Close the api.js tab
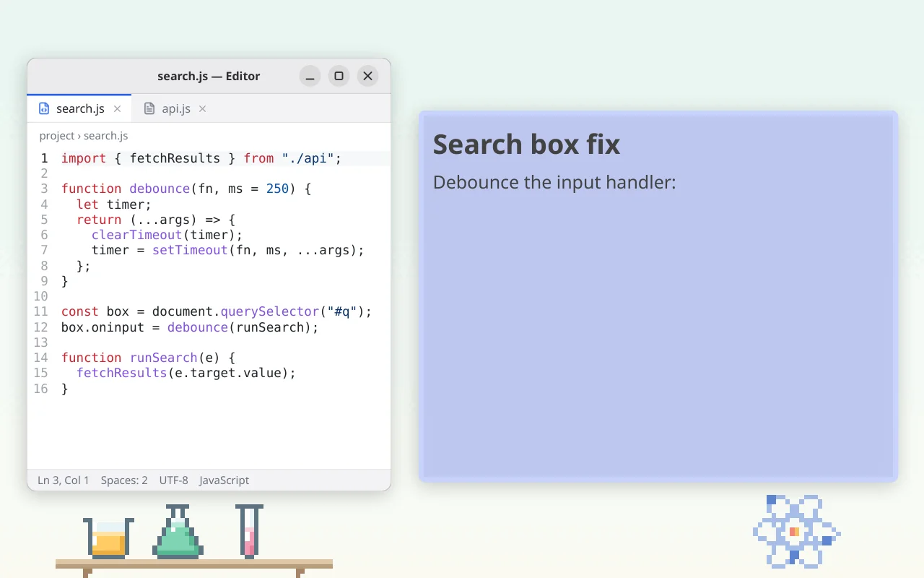The width and height of the screenshot is (924, 578). click(202, 109)
